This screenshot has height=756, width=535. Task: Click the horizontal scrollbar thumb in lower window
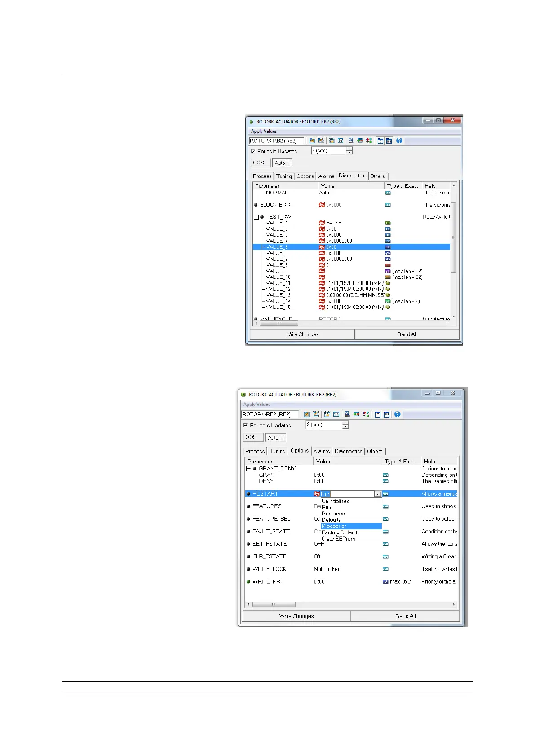[274, 604]
